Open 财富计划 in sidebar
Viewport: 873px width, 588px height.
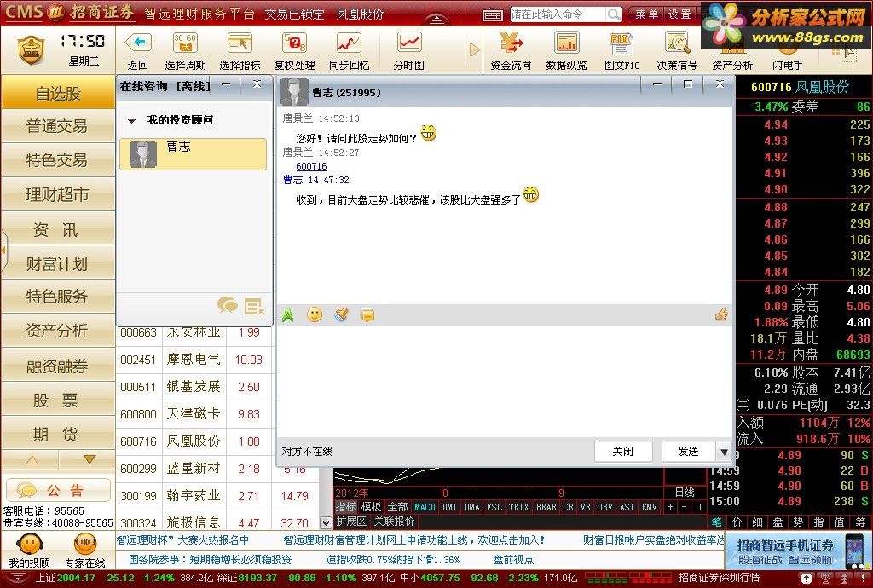click(58, 263)
